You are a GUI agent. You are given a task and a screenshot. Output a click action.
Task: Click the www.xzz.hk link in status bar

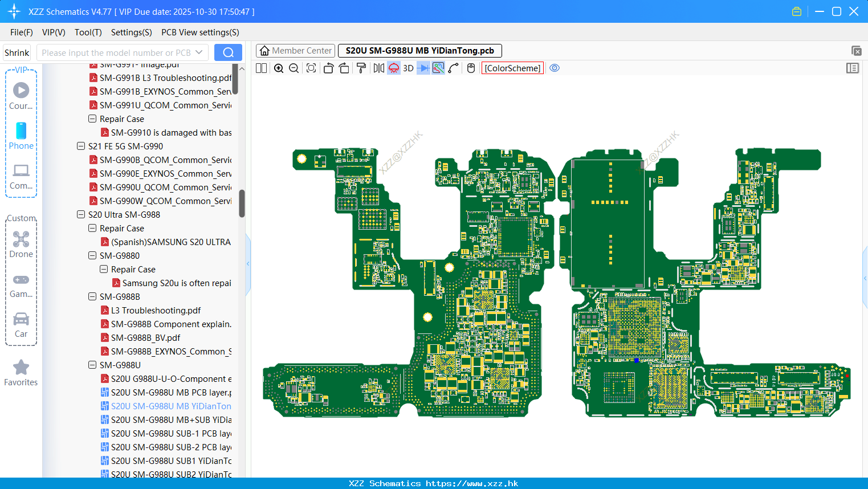(x=472, y=483)
